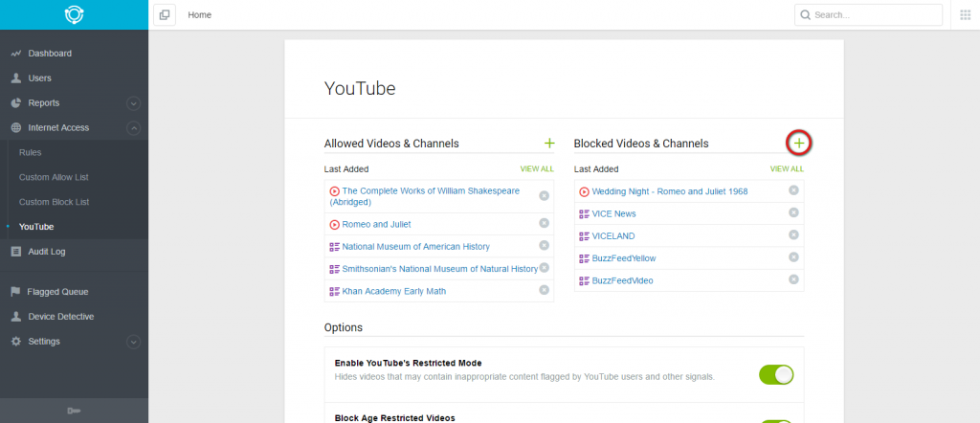Open the VICE News channel link
Viewport: 980px width, 423px height.
(613, 213)
